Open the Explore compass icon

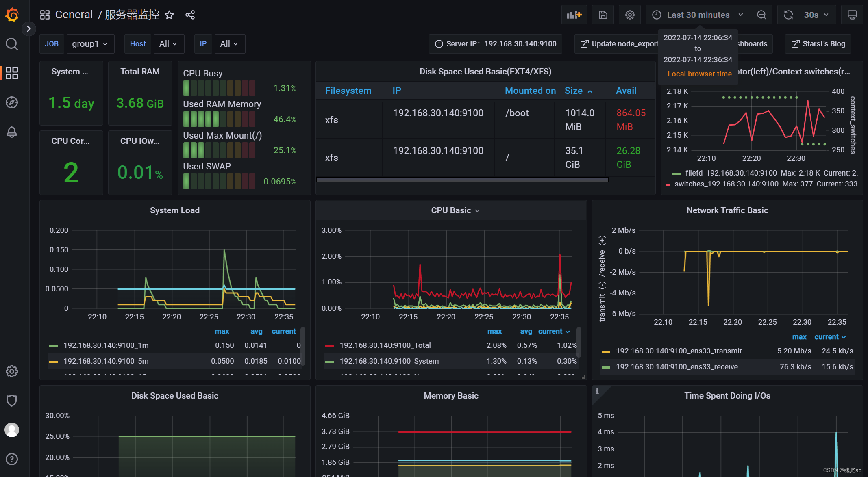[x=12, y=102]
